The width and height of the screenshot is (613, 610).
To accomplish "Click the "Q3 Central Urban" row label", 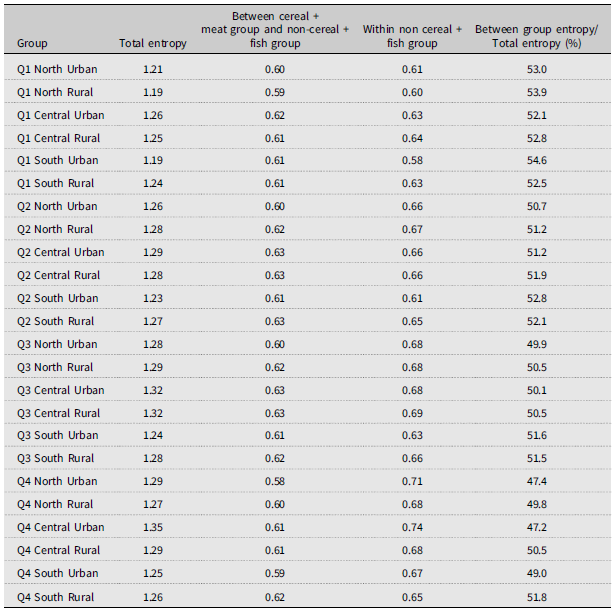I will click(x=60, y=390).
